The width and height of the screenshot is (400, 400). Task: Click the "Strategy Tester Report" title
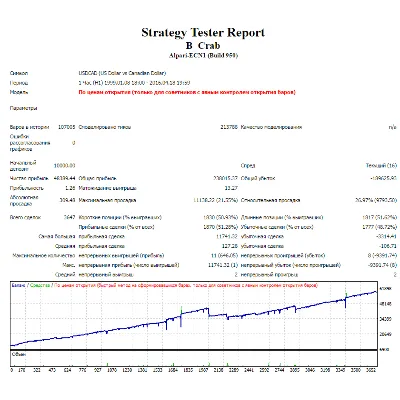tap(203, 33)
